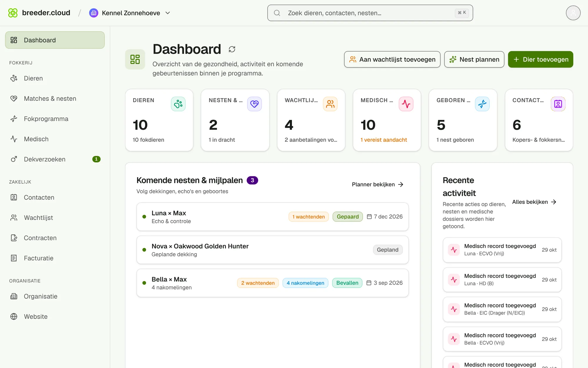Click the Website globe icon
This screenshot has width=588, height=368.
[14, 316]
